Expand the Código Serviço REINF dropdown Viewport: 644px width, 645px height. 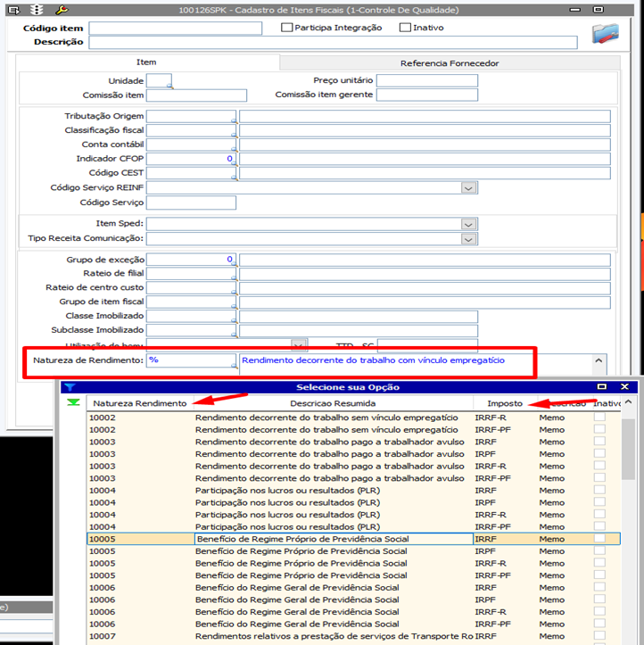468,188
